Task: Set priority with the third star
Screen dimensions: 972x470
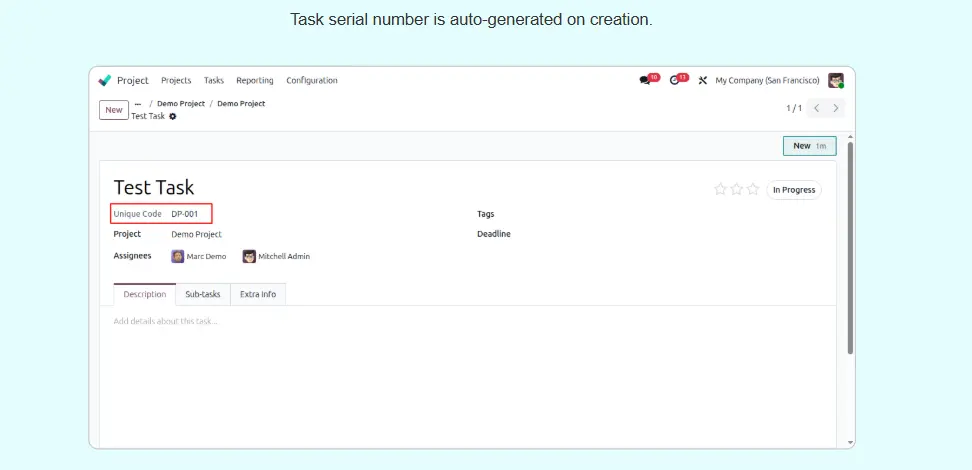Action: (753, 190)
